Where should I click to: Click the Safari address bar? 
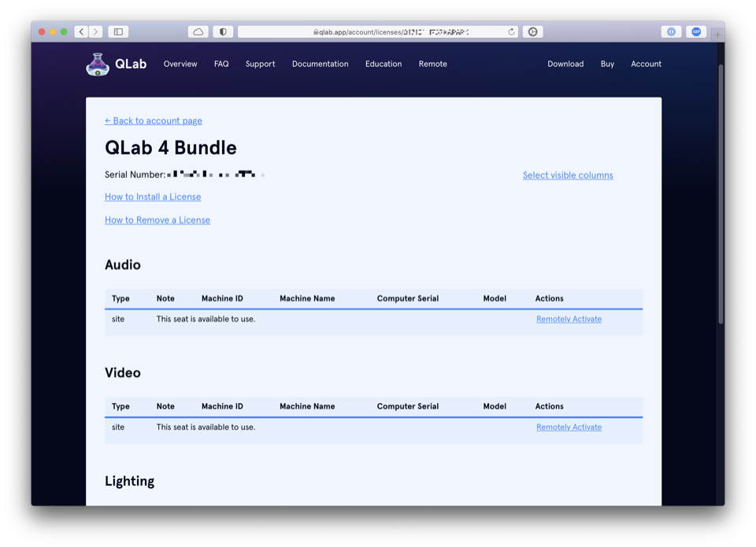[378, 32]
